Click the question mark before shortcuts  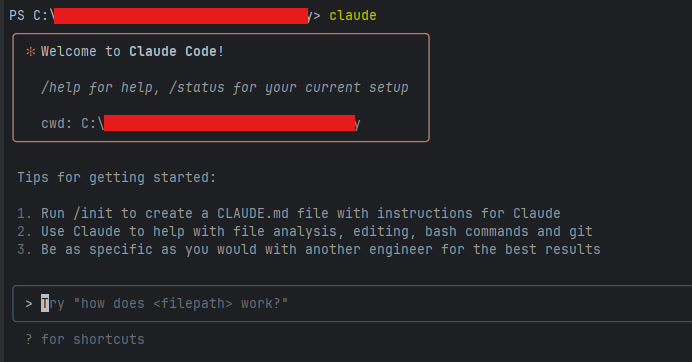[29, 339]
